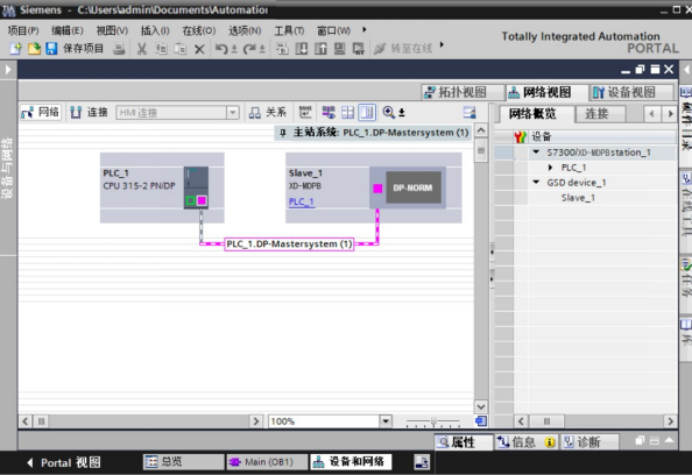The width and height of the screenshot is (692, 476).
Task: Switch to Device view (设备视图) tab
Action: pos(632,92)
